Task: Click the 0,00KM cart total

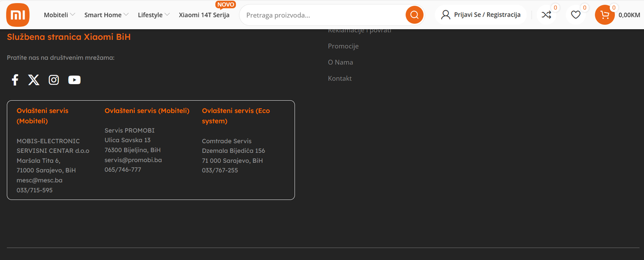Action: click(x=629, y=15)
